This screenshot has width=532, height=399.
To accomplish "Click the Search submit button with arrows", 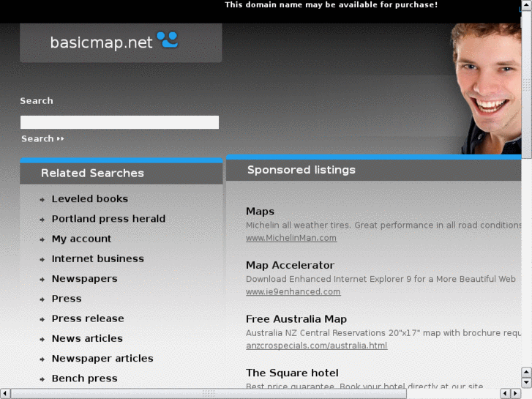I will click(x=42, y=138).
